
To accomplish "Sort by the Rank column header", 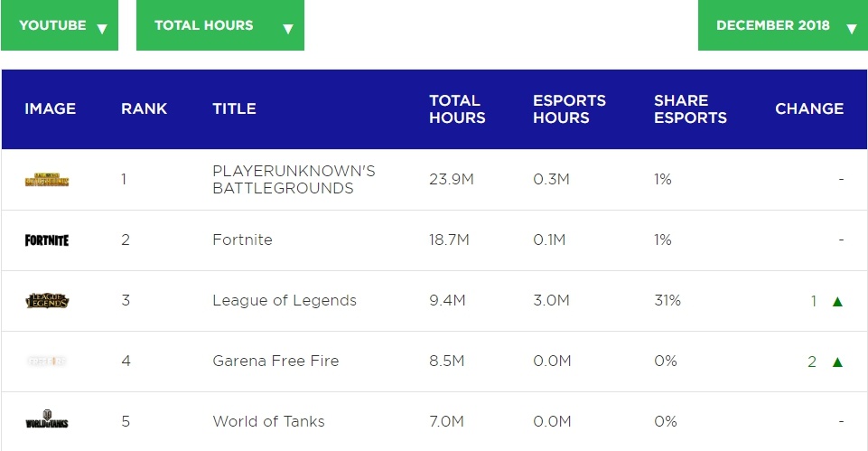I will (144, 108).
